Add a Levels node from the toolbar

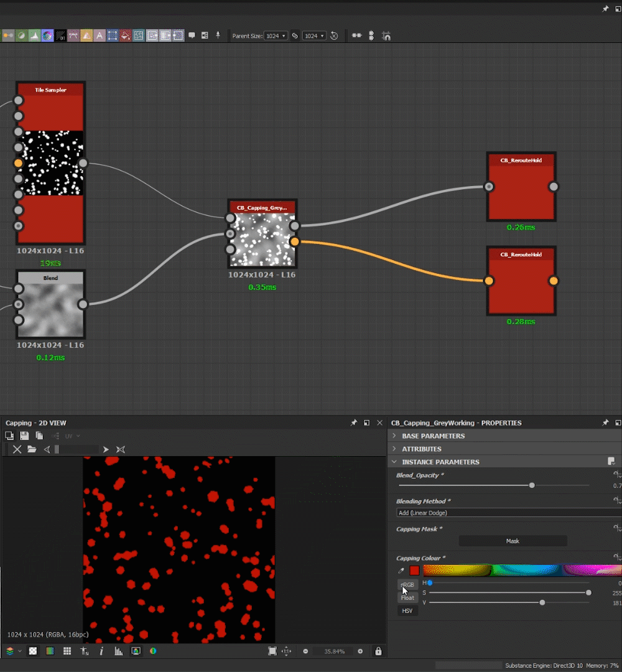tap(34, 35)
